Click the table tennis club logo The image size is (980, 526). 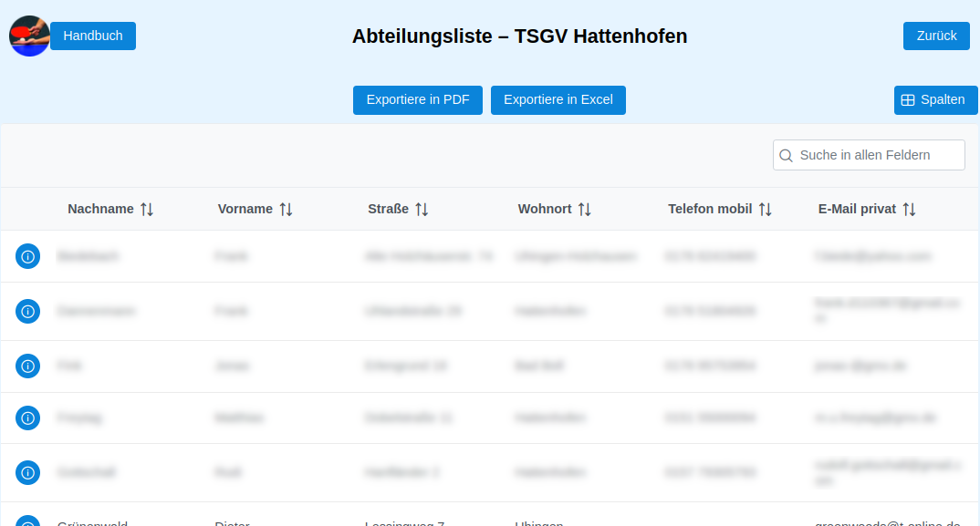pyautogui.click(x=29, y=36)
